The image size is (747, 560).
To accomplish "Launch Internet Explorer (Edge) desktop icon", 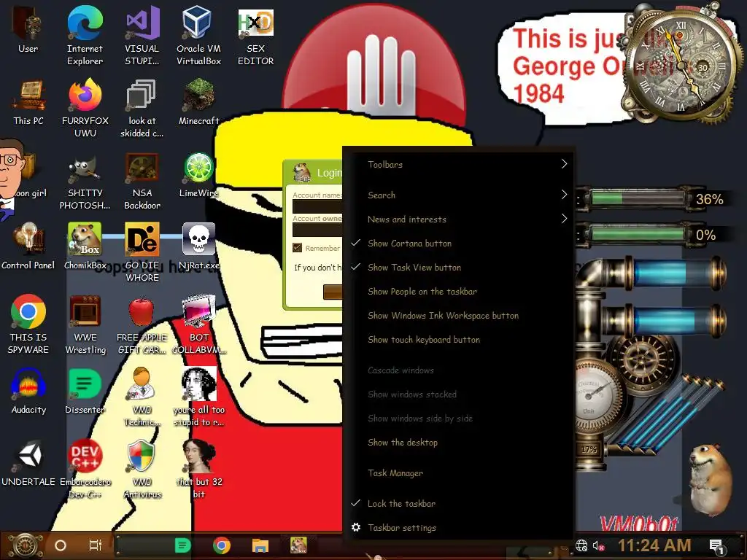I will 85,36.
